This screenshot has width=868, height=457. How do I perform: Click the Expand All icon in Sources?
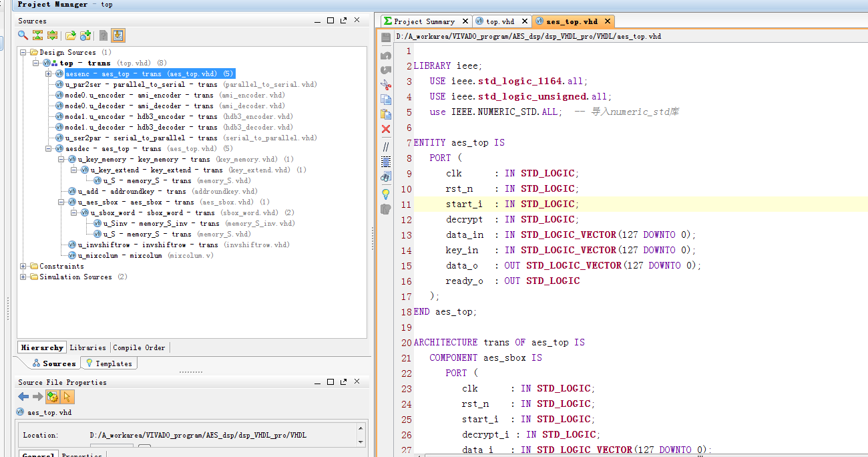(52, 35)
